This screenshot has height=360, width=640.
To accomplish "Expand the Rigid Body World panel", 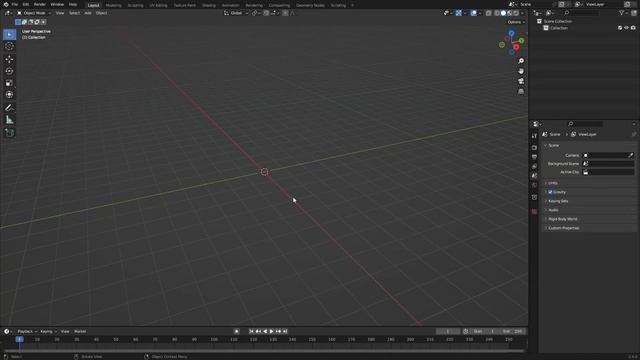I will [590, 219].
